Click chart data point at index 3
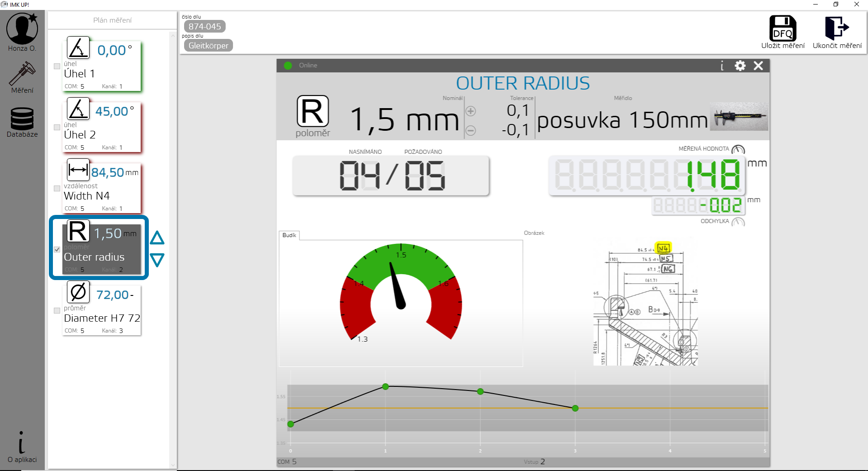This screenshot has width=868, height=471. click(575, 408)
